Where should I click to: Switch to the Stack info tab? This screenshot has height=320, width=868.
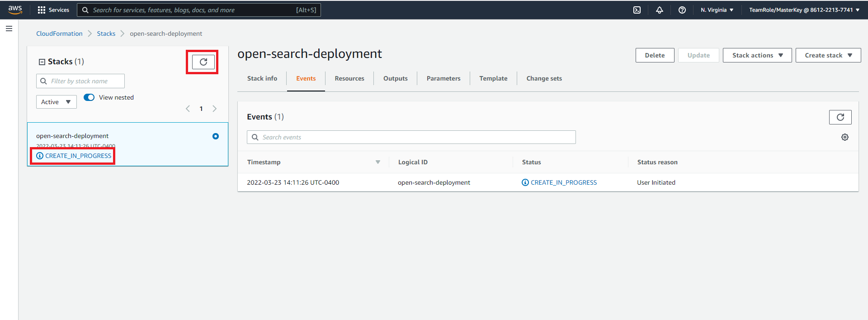[262, 78]
